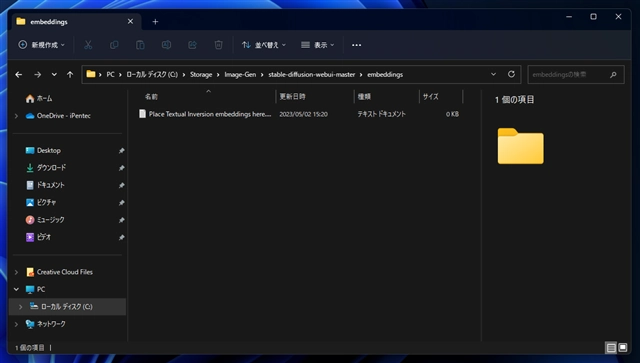Expand OneDrive - iPentec tree node
Image resolution: width=640 pixels, height=363 pixels.
[16, 116]
